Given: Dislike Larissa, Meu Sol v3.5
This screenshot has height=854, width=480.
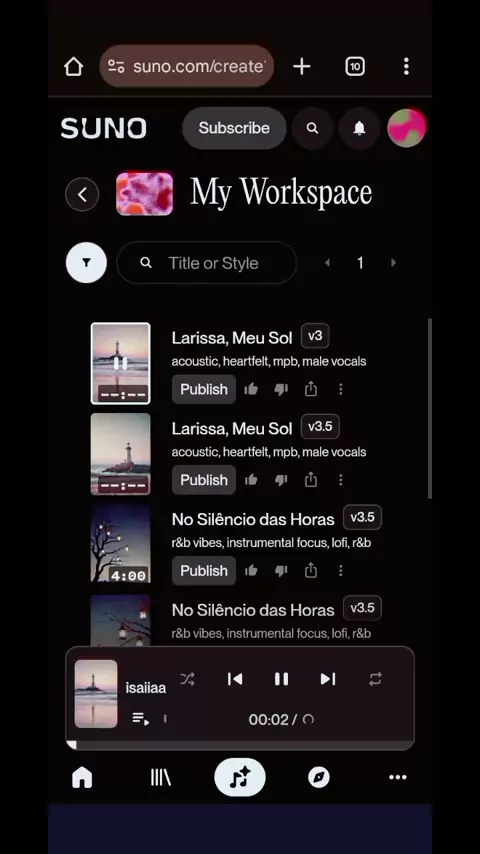Looking at the screenshot, I should pos(281,480).
